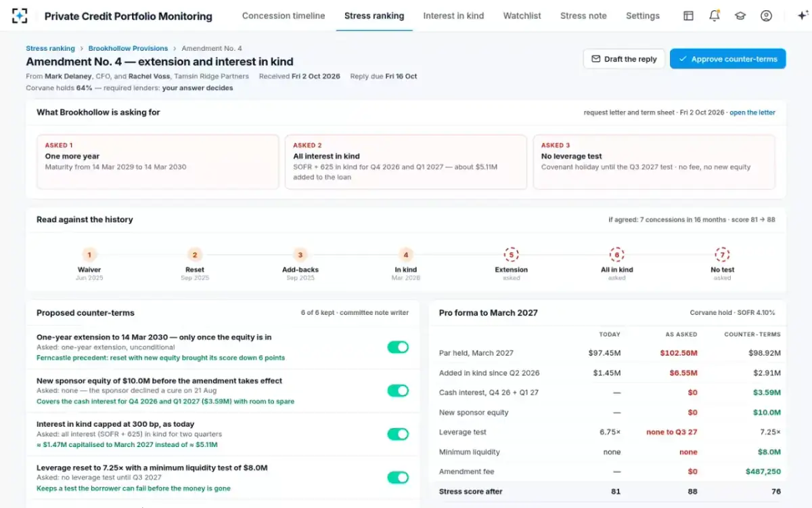The image size is (812, 508).
Task: Click the AS ASKED column header
Action: 680,335
